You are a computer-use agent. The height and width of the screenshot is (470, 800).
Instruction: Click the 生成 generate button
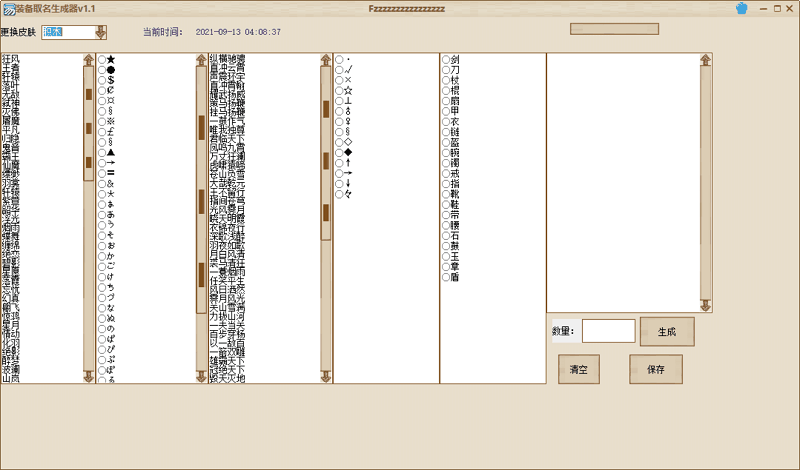(666, 331)
